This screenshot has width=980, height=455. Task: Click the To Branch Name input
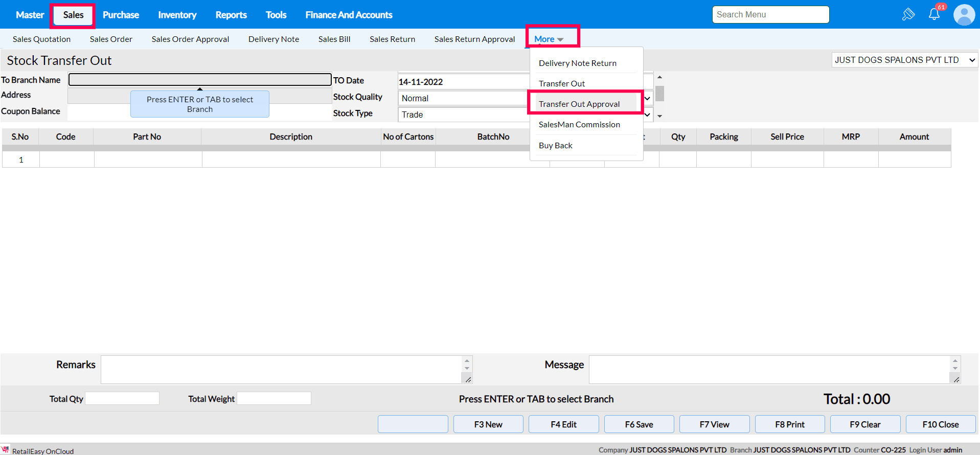[x=199, y=80]
